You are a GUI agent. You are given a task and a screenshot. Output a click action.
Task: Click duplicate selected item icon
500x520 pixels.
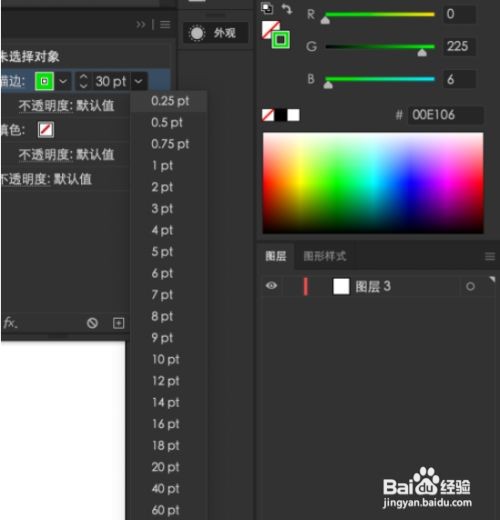(118, 323)
